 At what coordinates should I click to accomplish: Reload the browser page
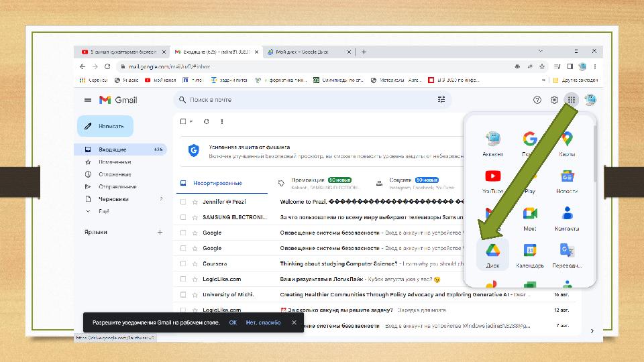point(107,66)
